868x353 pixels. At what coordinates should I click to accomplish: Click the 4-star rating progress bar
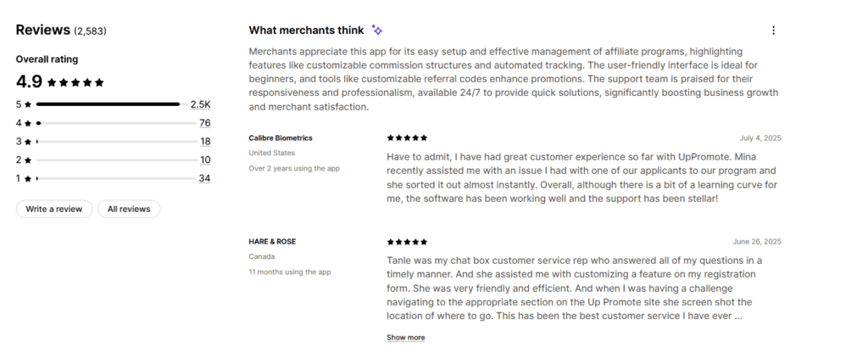[x=116, y=123]
